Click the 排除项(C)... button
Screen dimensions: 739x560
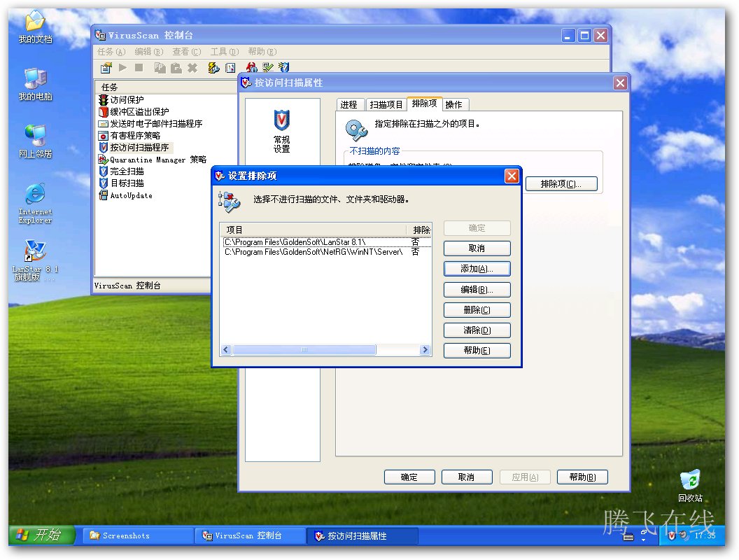pos(561,184)
